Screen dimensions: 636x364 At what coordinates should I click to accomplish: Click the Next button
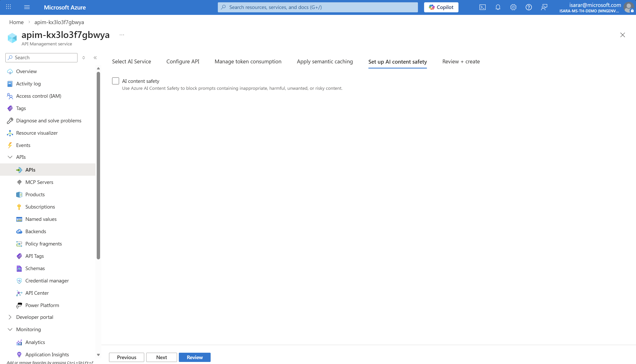pos(161,357)
